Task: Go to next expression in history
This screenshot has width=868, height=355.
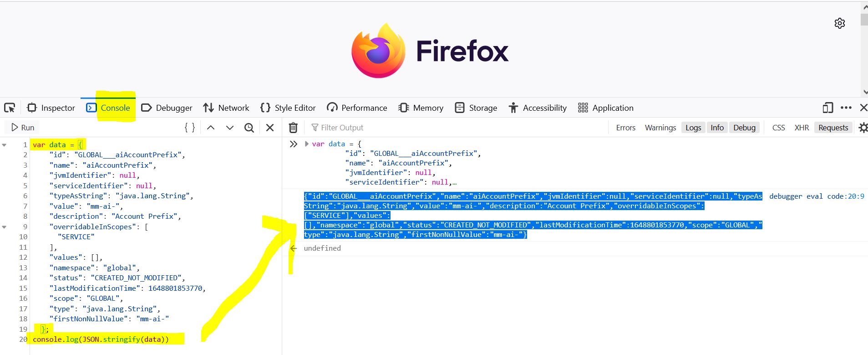Action: [230, 128]
